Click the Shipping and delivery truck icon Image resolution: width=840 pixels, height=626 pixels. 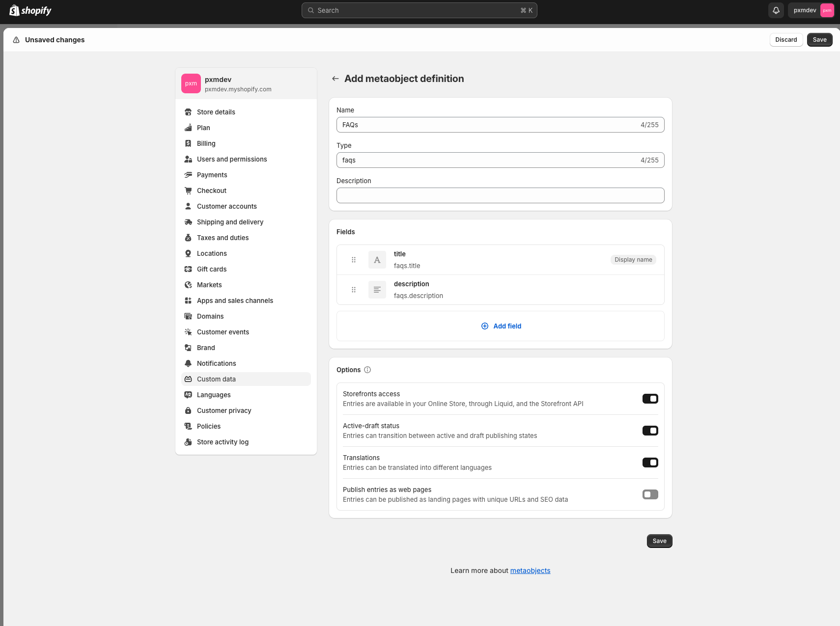click(188, 222)
